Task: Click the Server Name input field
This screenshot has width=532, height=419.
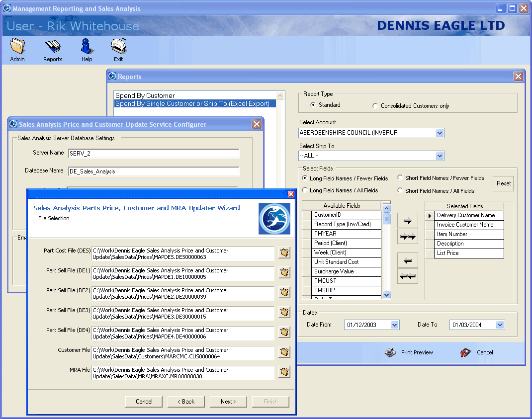Action: pos(154,154)
